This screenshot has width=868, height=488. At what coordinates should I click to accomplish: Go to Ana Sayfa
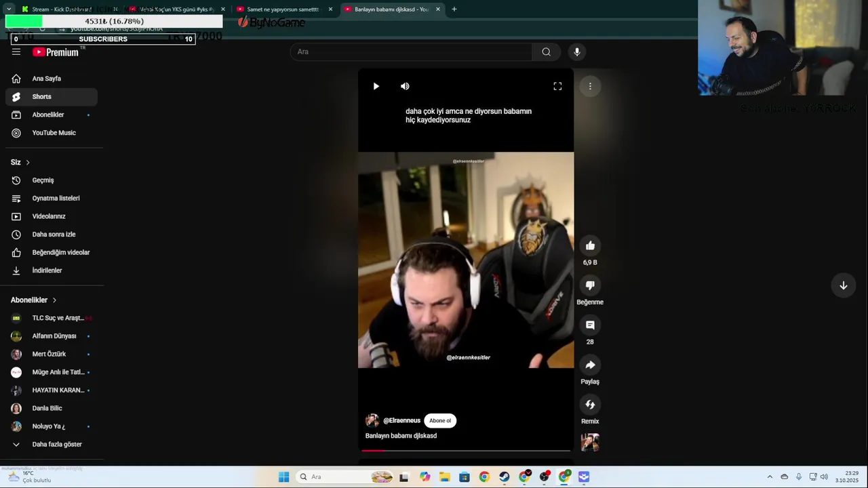click(52, 79)
